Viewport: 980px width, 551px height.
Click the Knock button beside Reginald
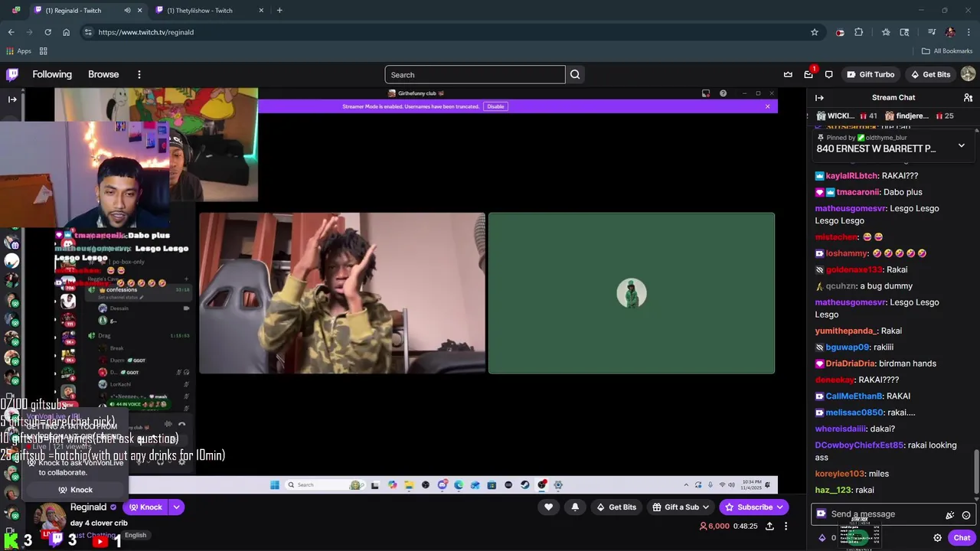point(145,507)
